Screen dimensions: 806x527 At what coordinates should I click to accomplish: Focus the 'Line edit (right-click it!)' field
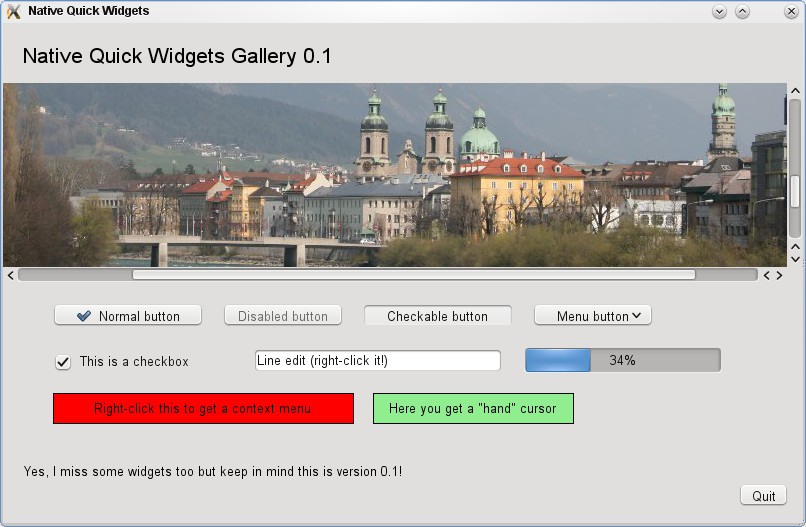377,360
